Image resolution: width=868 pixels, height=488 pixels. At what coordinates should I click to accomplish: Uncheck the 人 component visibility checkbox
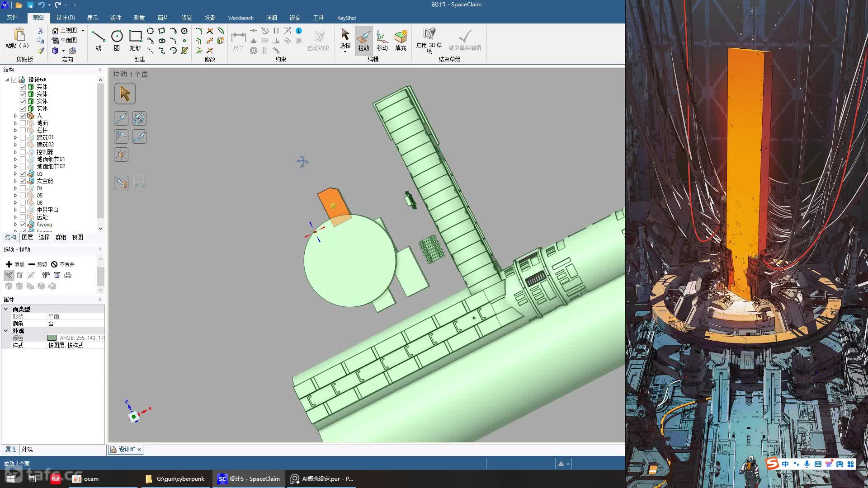[23, 116]
